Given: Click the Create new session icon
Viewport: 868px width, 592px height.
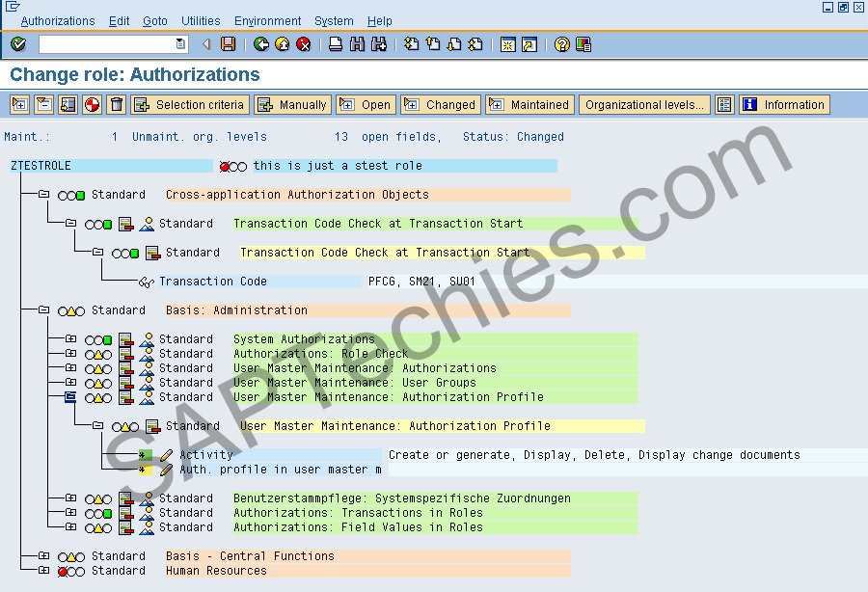Looking at the screenshot, I should click(506, 43).
